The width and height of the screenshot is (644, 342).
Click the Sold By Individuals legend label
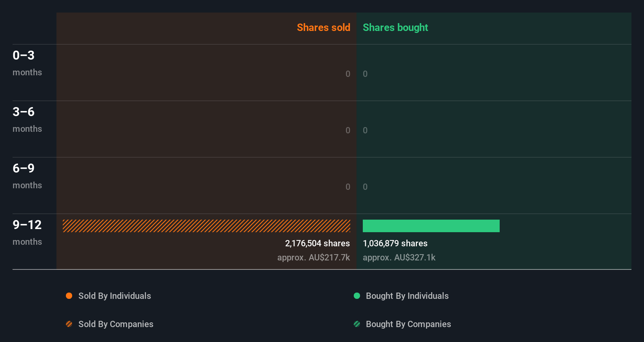coord(115,296)
